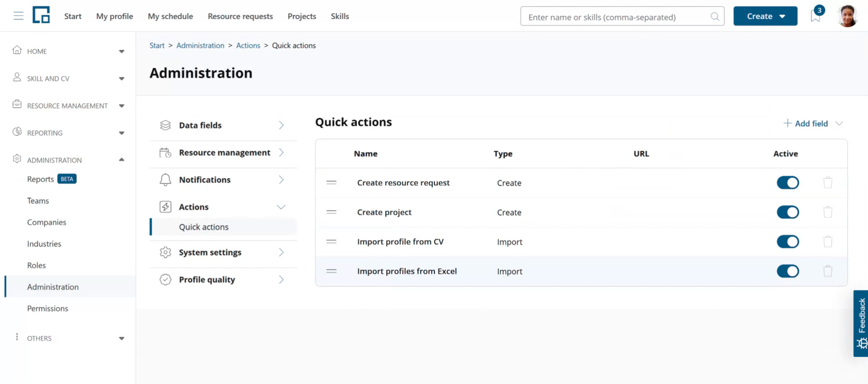Open Permissions in the sidebar
The image size is (868, 384).
(x=48, y=308)
